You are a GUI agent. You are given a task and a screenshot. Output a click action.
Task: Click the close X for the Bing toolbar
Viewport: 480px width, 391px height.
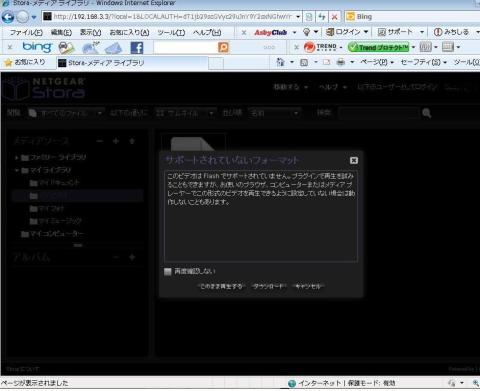10,47
